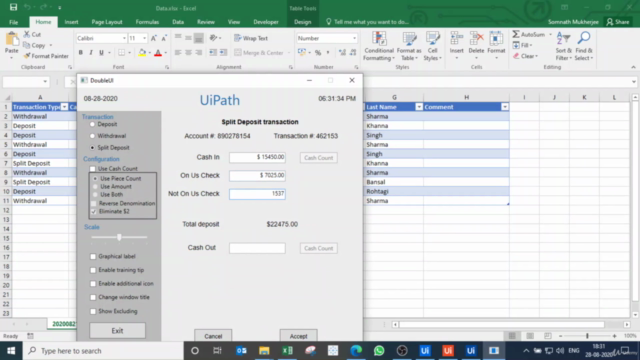Open Find & Select menu
This screenshot has height=360, width=640.
click(584, 46)
